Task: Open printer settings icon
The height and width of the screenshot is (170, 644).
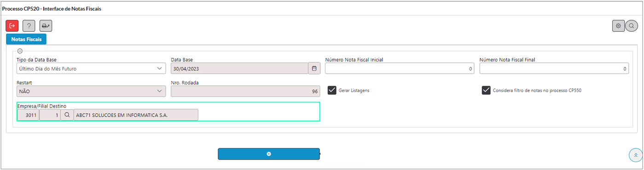Action: (x=46, y=26)
